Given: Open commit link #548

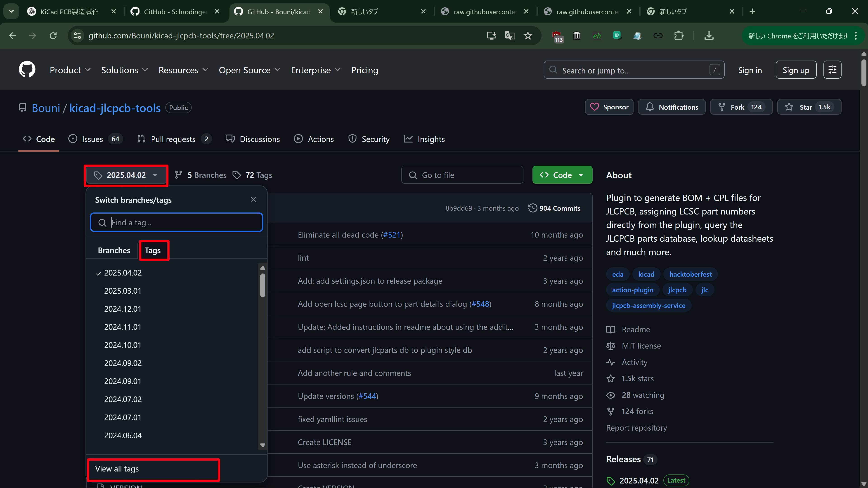Looking at the screenshot, I should click(x=480, y=304).
